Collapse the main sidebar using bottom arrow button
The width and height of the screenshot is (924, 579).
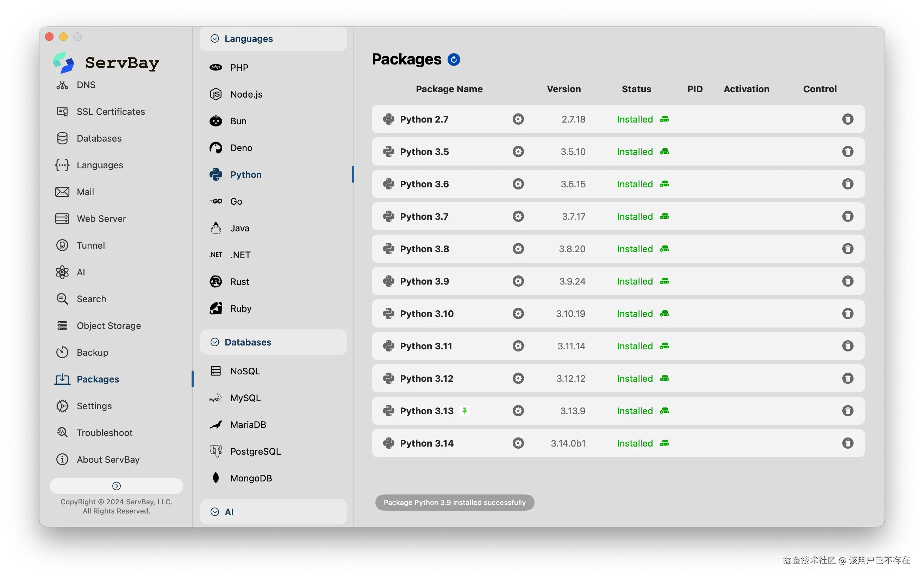116,486
